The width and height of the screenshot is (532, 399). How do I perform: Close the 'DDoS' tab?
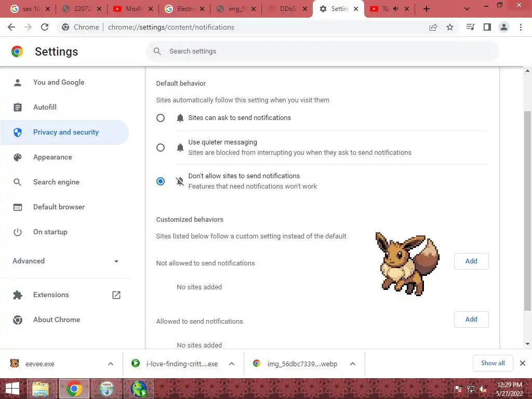pyautogui.click(x=305, y=9)
